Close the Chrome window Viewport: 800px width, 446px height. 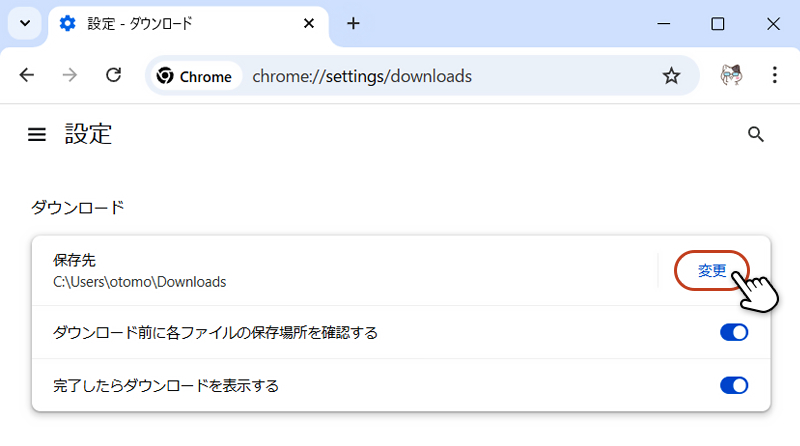pos(773,23)
